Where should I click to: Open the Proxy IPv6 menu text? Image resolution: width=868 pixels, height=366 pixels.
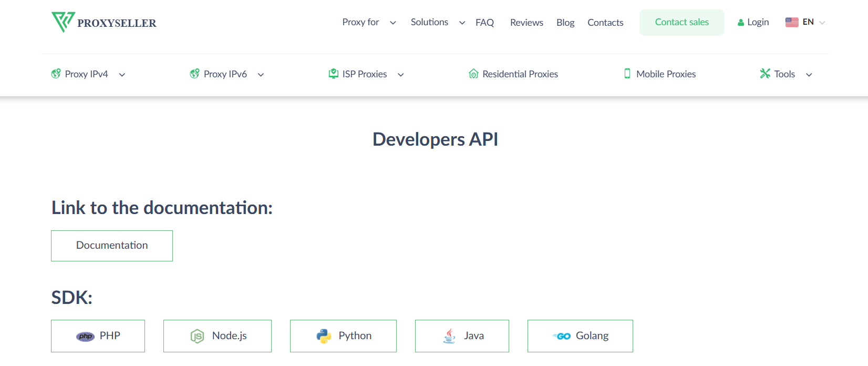pyautogui.click(x=225, y=74)
